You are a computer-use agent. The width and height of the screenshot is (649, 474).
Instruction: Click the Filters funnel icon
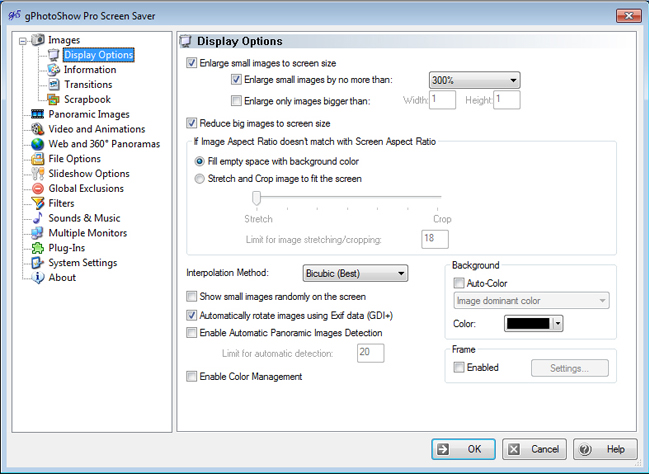pos(38,203)
